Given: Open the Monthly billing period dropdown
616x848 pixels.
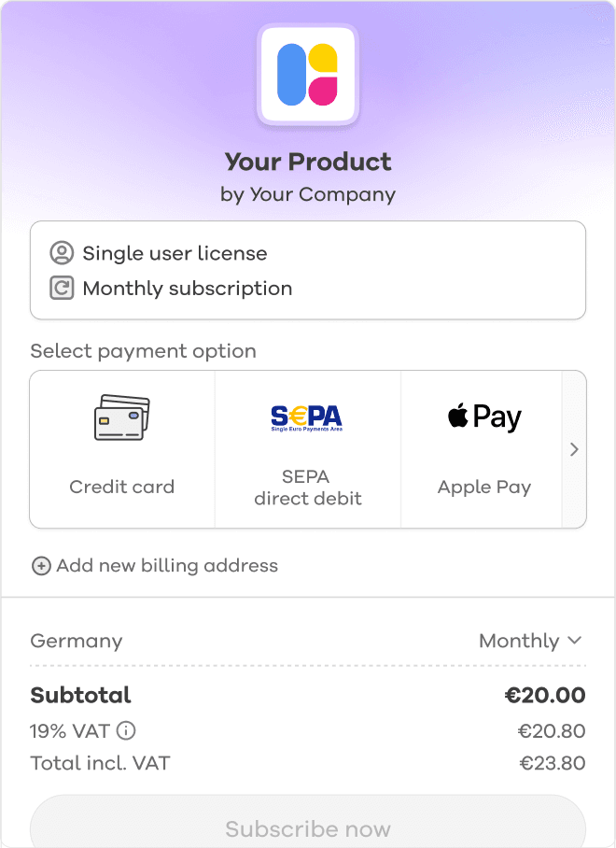Looking at the screenshot, I should (x=519, y=641).
